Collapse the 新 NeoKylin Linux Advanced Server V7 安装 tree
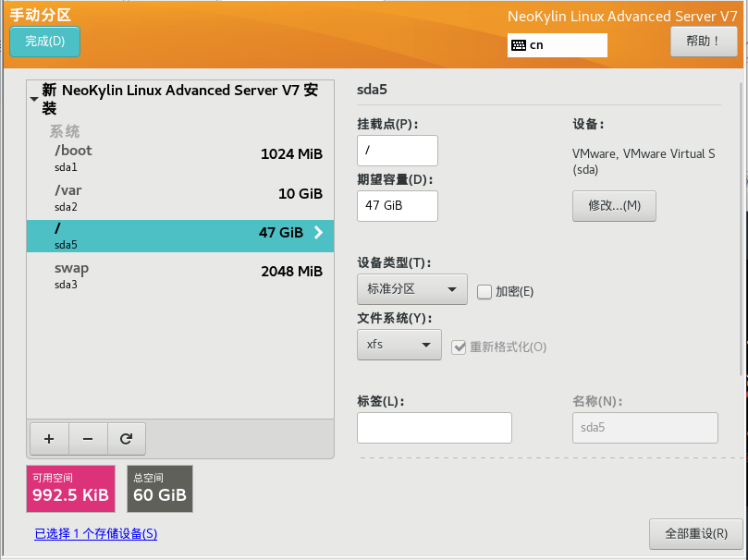 click(34, 99)
